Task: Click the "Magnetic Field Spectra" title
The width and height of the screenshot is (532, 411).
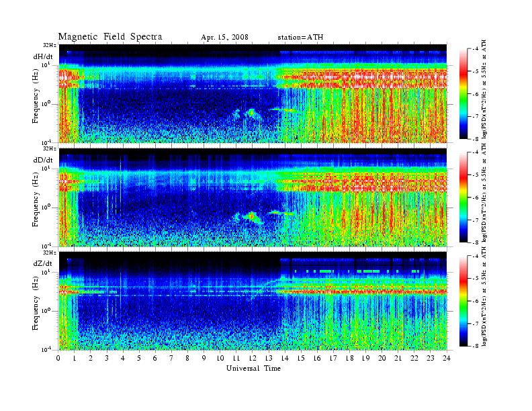Action: [x=110, y=37]
